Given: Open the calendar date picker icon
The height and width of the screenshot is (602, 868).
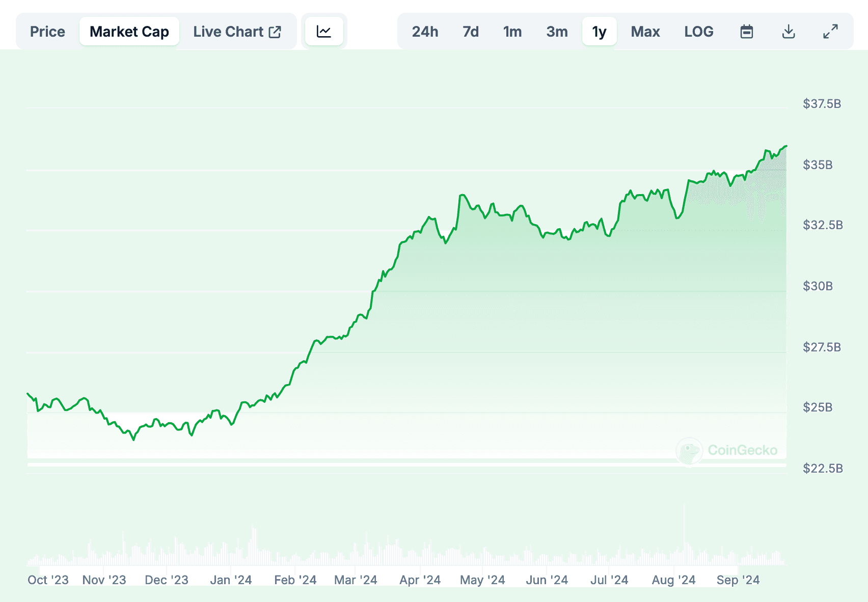Looking at the screenshot, I should coord(747,32).
